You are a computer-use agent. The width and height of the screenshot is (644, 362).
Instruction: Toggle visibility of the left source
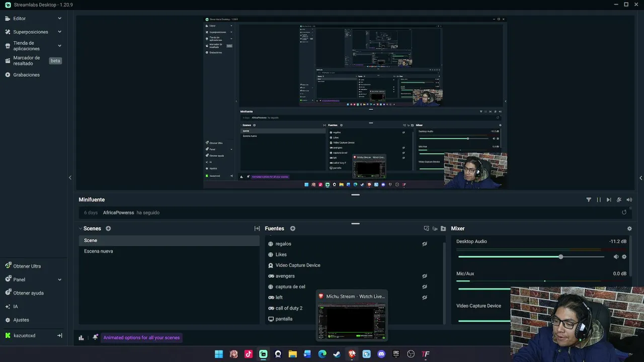(x=425, y=297)
